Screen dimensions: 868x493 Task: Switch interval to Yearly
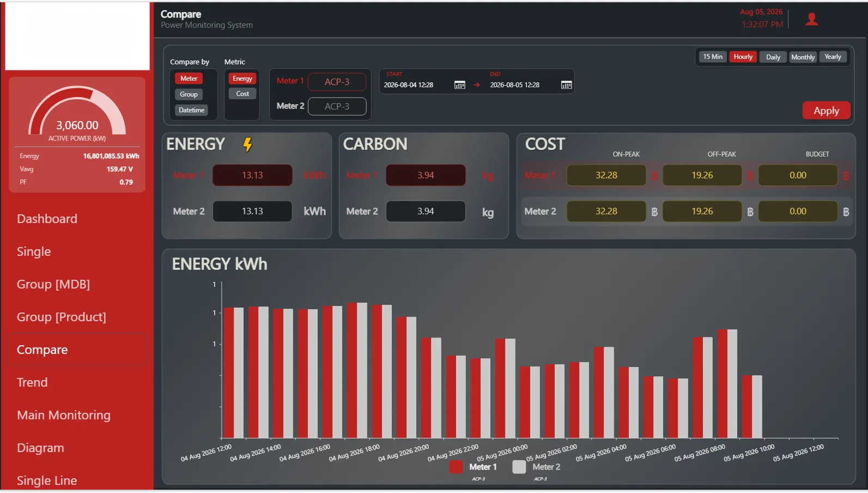point(833,57)
